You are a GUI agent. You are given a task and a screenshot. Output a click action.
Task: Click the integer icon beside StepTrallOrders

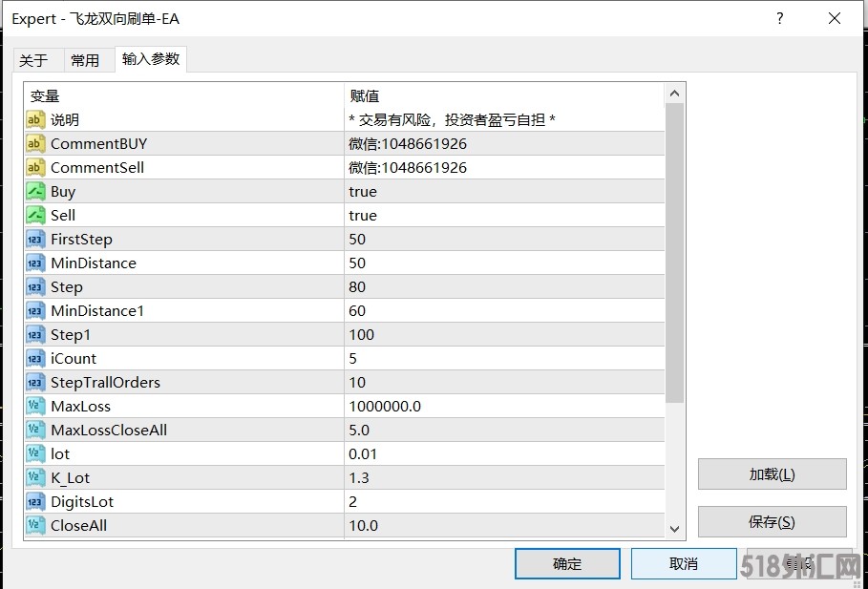coord(35,382)
